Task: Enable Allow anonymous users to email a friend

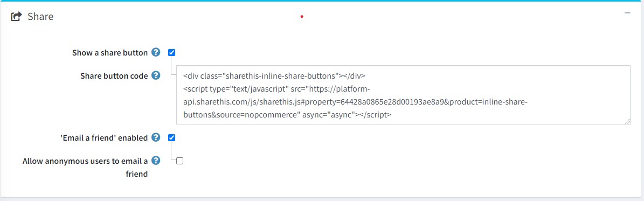Action: point(179,161)
